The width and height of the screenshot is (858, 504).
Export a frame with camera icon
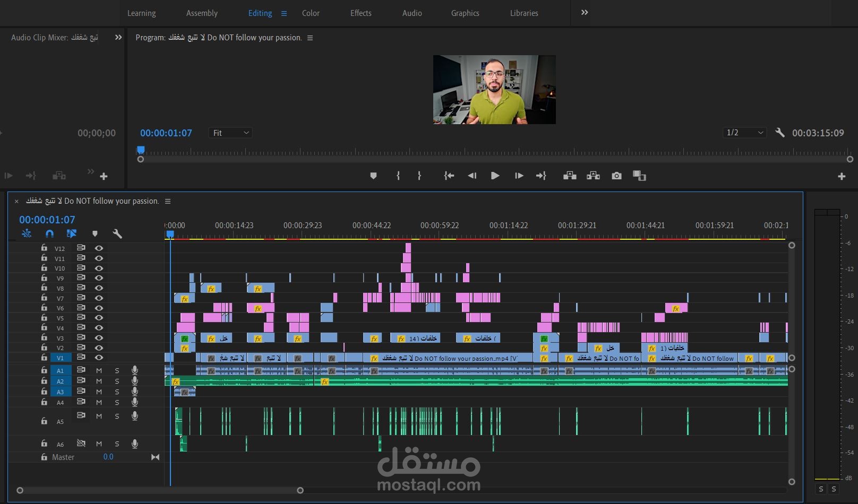[616, 176]
